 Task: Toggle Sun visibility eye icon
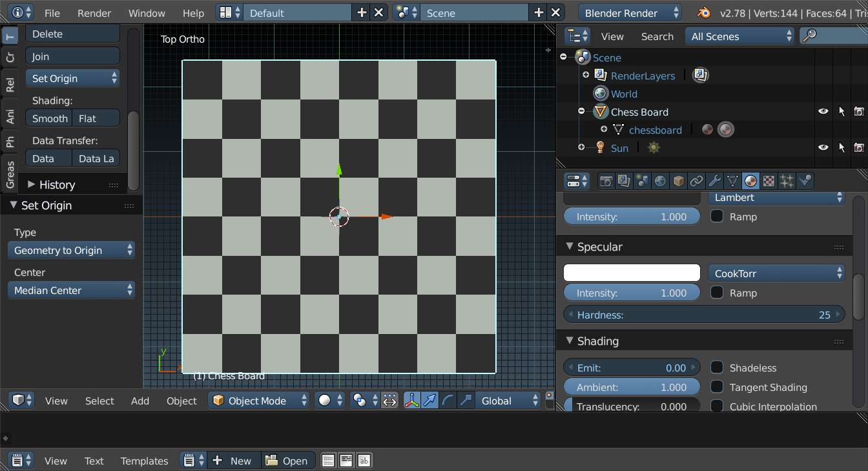pyautogui.click(x=823, y=148)
